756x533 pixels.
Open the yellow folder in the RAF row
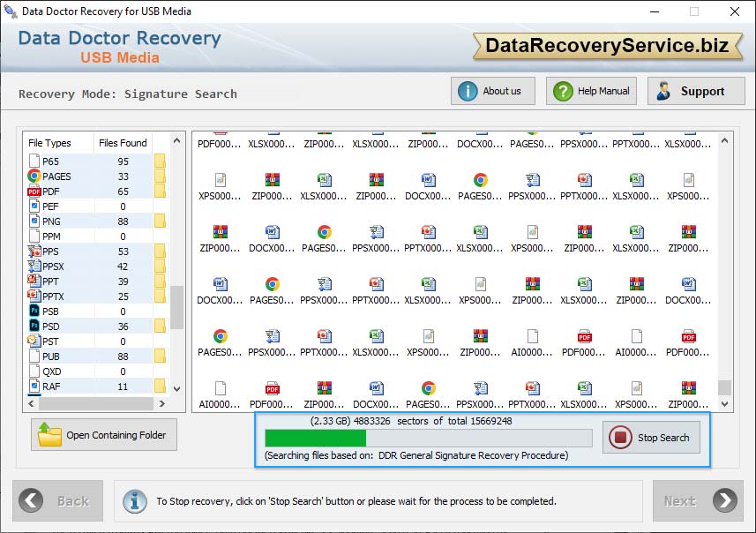pos(160,386)
